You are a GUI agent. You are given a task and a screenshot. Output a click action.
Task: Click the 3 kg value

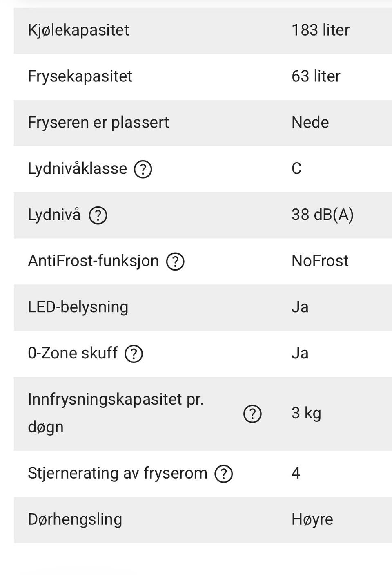[x=306, y=414]
